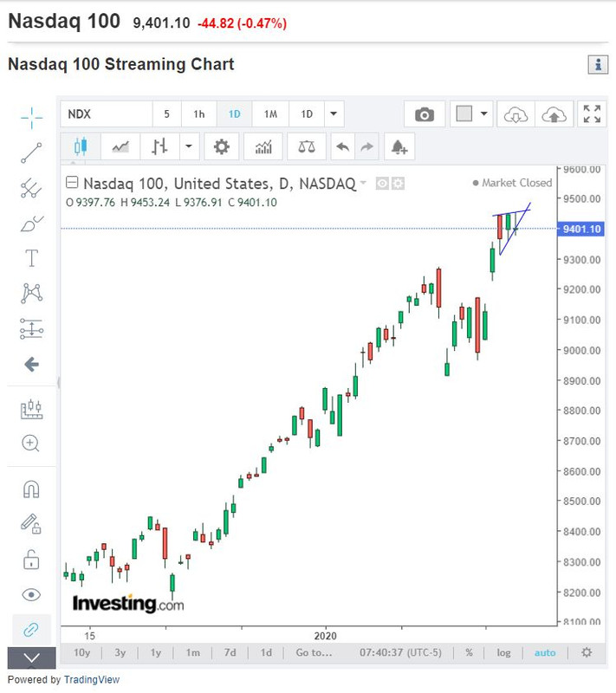
Task: Toggle log scale
Action: pos(503,652)
